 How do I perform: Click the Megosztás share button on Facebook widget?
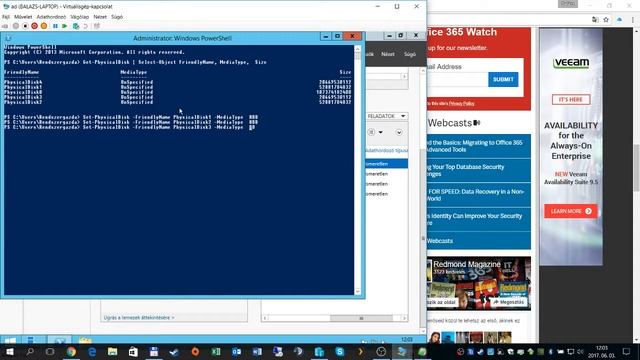click(x=509, y=302)
